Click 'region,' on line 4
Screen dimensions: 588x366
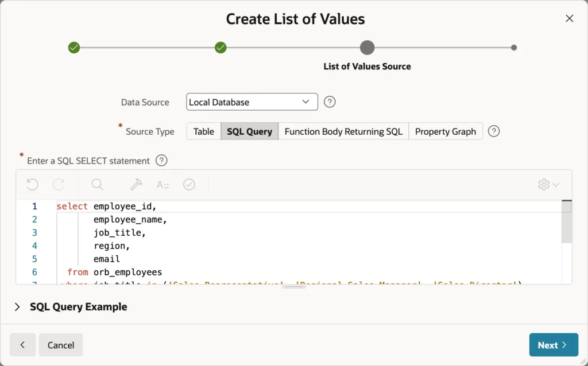(112, 246)
